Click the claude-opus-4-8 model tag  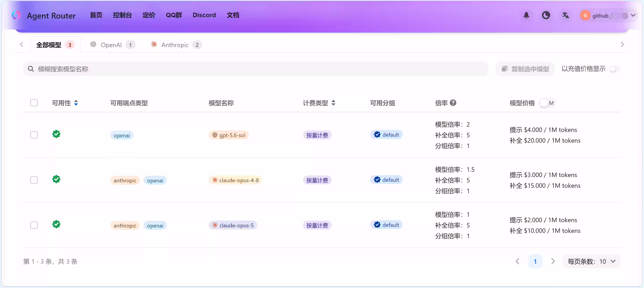click(235, 180)
